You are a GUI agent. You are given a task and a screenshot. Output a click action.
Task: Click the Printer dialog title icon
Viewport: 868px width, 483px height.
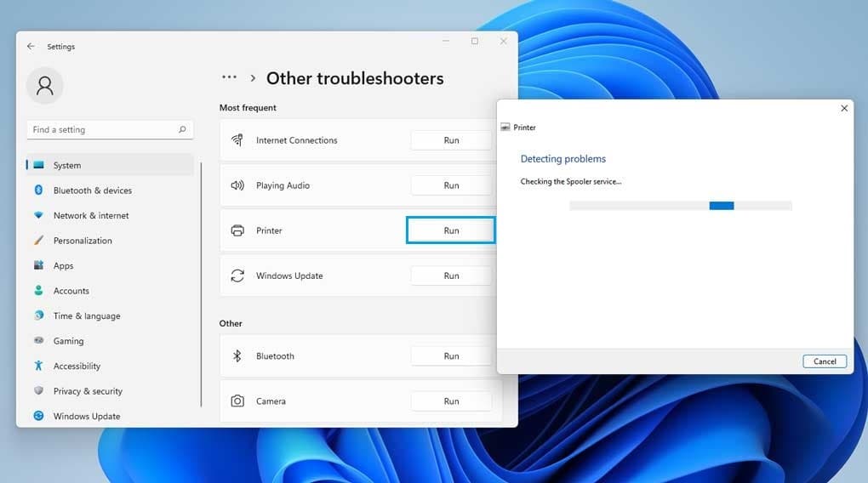point(505,128)
